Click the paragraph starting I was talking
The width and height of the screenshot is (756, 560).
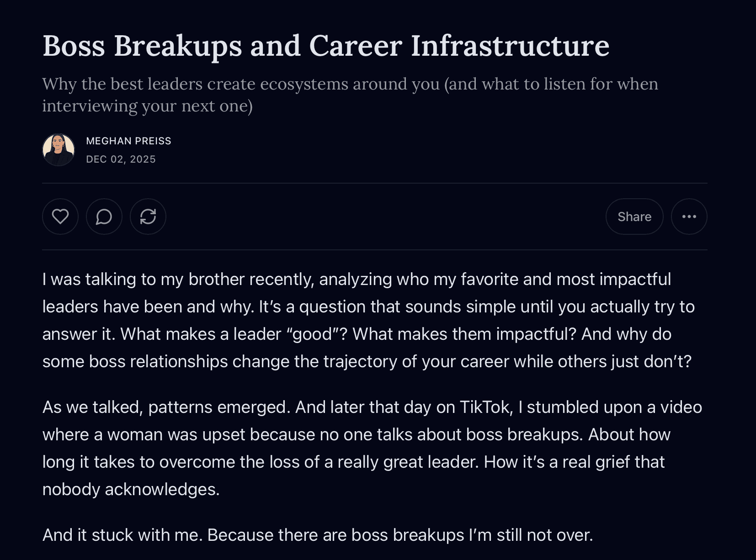(x=368, y=320)
